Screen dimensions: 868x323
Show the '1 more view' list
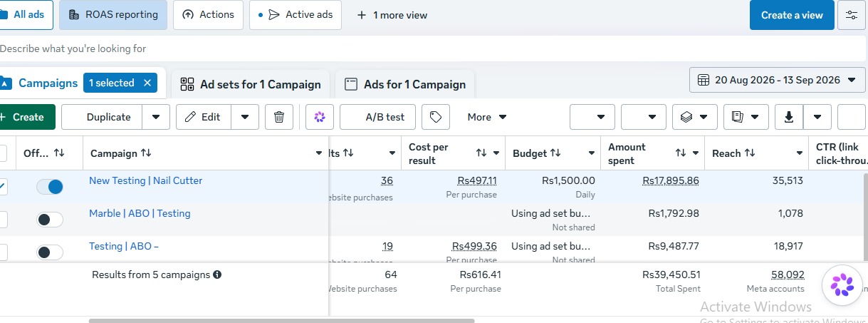coord(392,15)
